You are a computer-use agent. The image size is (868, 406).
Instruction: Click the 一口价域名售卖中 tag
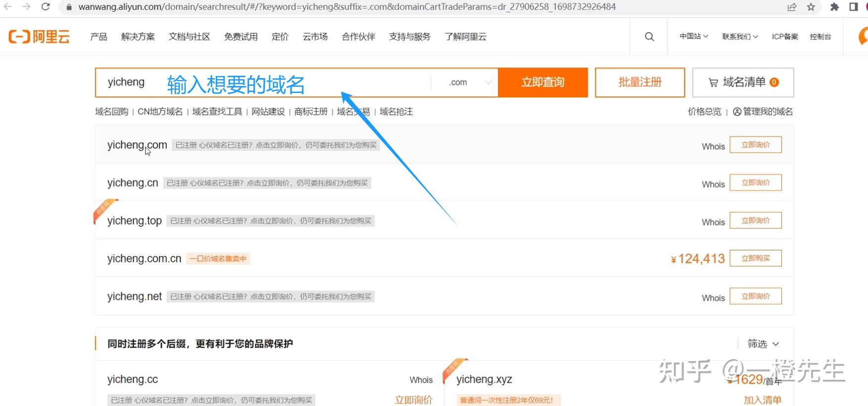point(218,259)
